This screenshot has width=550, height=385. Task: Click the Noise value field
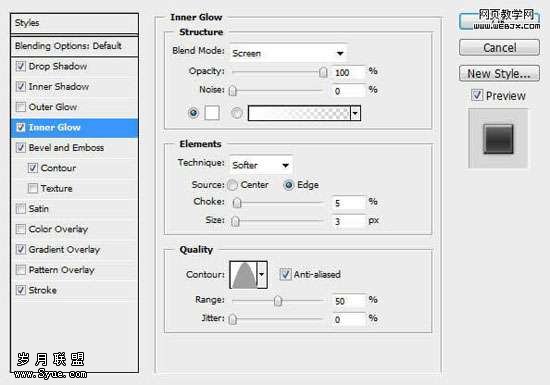click(x=348, y=91)
